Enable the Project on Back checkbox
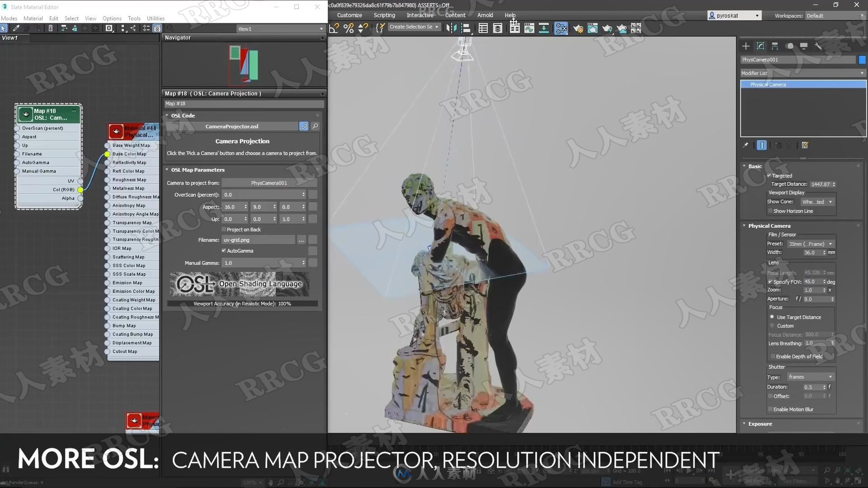Screen dimensions: 868x488 pos(223,230)
